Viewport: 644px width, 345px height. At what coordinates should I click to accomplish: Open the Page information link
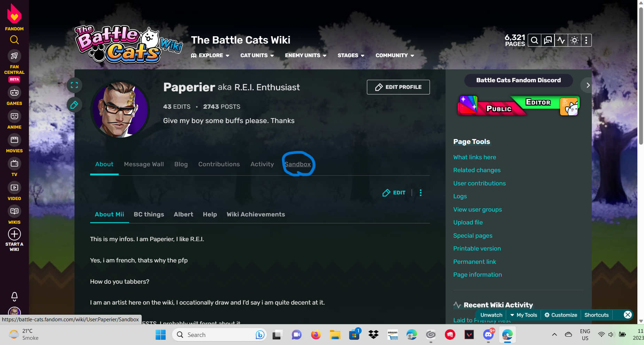pyautogui.click(x=478, y=275)
